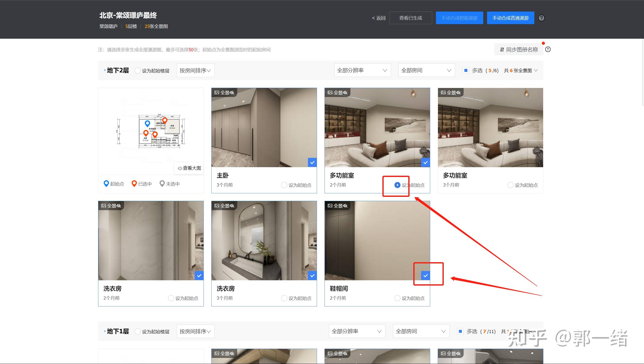This screenshot has width=644, height=364.
Task: Uncheck the selected 多功能室 2个月前 checkmark
Action: click(x=425, y=163)
